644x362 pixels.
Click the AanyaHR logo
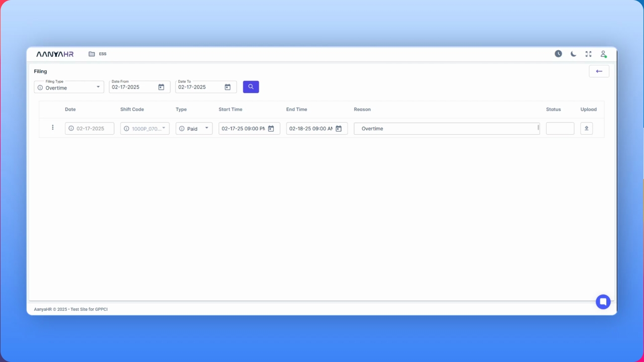[x=55, y=54]
